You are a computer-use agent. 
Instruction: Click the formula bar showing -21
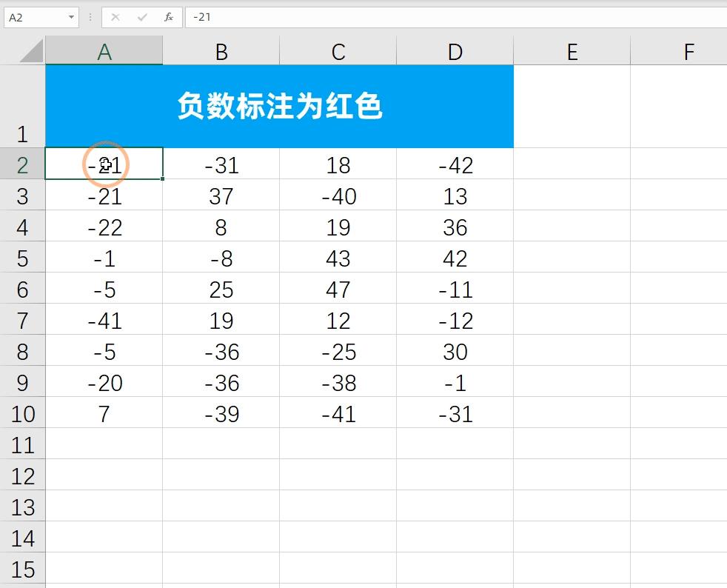pyautogui.click(x=222, y=17)
